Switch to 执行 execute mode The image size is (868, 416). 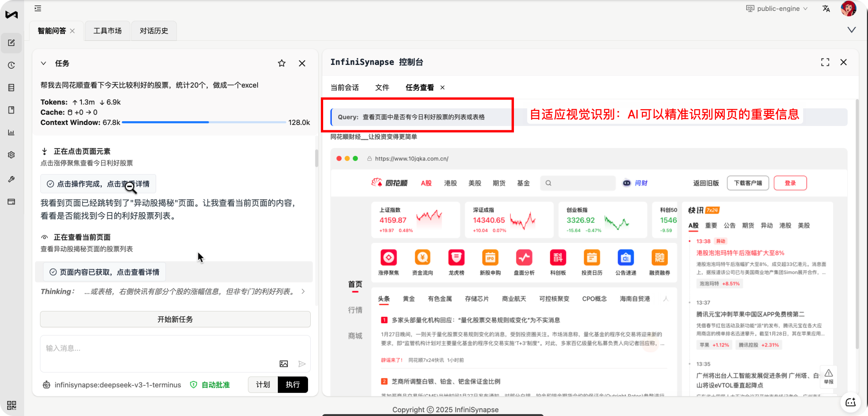[x=293, y=385]
